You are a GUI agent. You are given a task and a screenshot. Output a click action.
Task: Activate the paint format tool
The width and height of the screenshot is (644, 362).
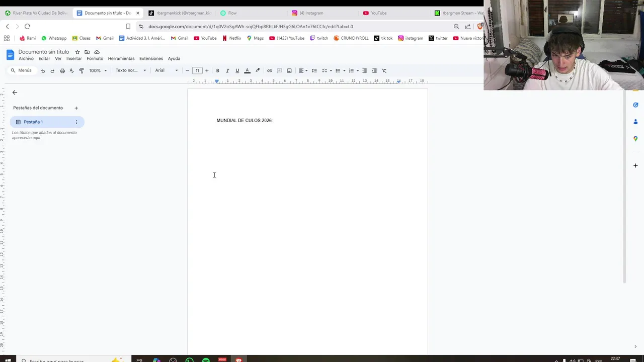pyautogui.click(x=82, y=71)
